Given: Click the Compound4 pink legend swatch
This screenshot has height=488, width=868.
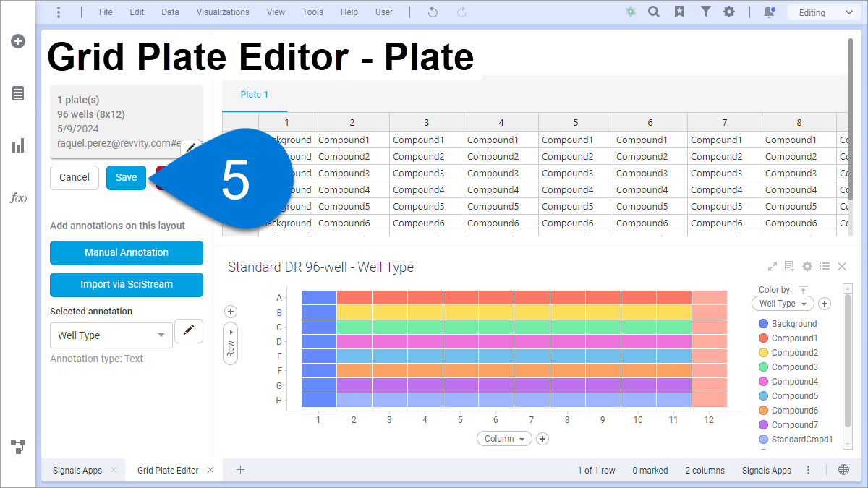Looking at the screenshot, I should (763, 382).
